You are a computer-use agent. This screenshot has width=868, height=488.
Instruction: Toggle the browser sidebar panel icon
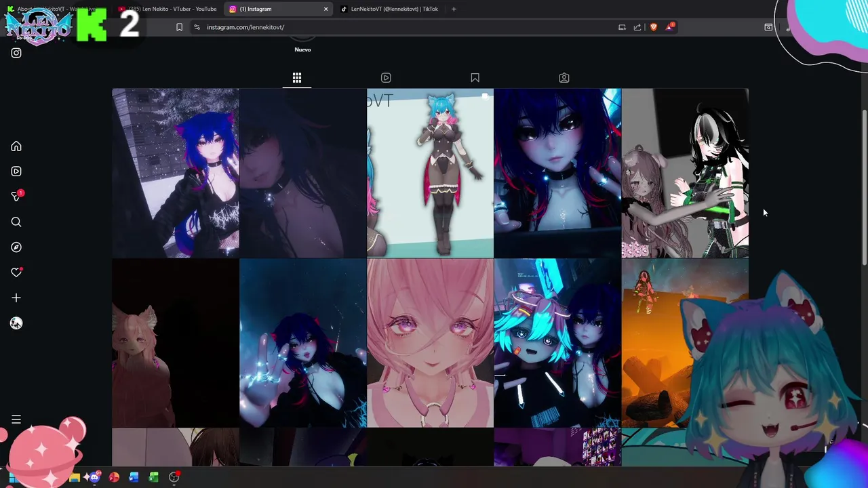[x=768, y=27]
